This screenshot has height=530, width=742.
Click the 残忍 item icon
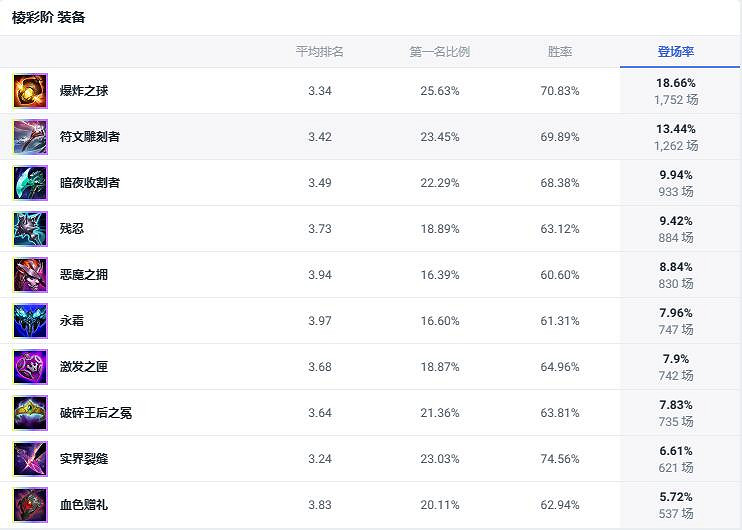tap(30, 229)
